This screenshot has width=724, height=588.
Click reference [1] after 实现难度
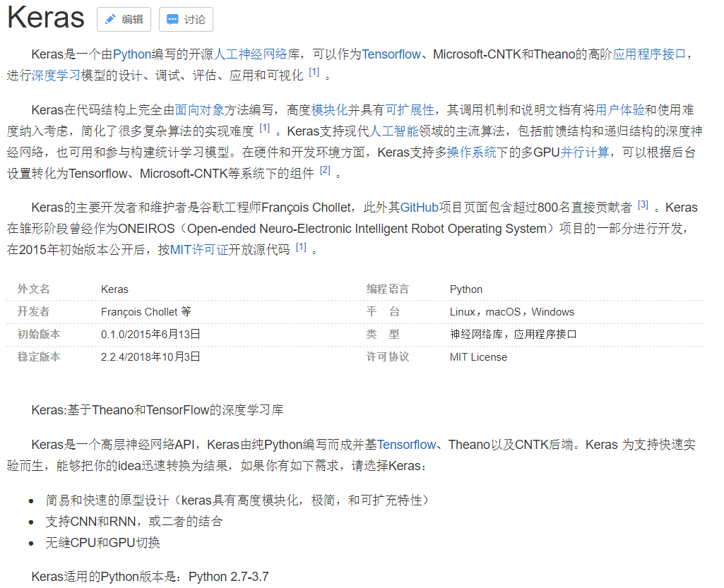coord(265,128)
